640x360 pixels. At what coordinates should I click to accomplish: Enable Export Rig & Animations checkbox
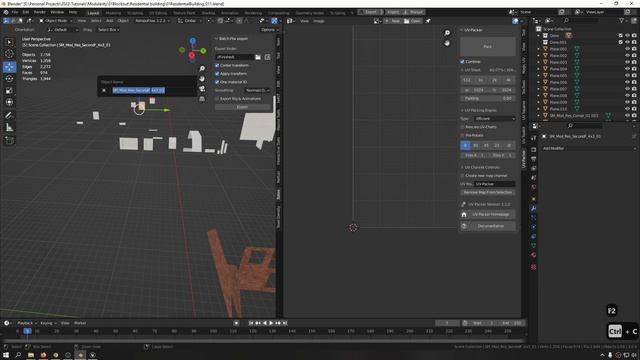[x=217, y=99]
